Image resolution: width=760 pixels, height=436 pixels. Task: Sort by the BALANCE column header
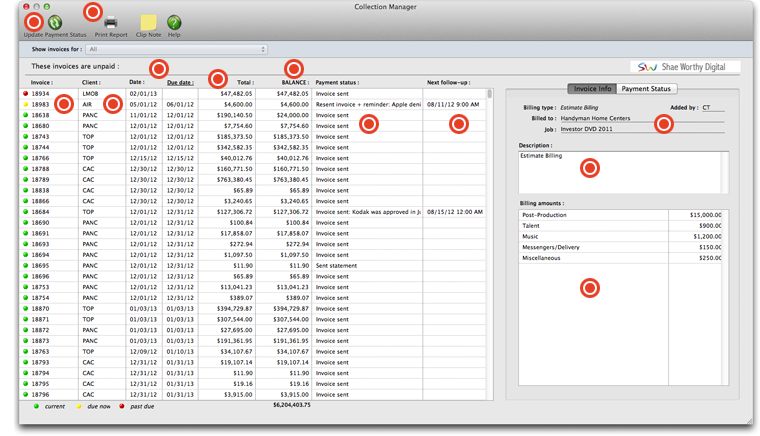294,83
